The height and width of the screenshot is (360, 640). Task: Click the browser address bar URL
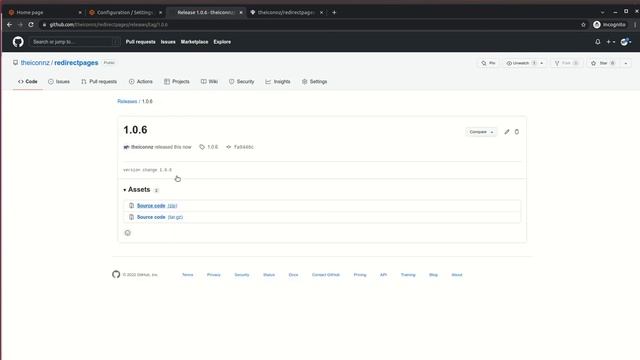(109, 24)
